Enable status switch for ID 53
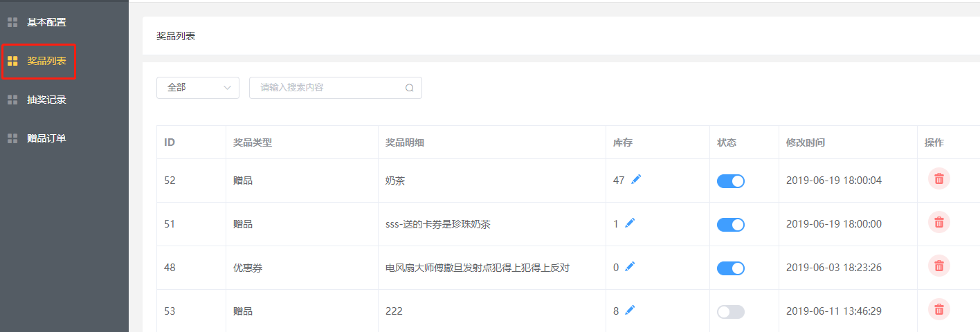Screen dimensions: 980x332 coord(731,312)
